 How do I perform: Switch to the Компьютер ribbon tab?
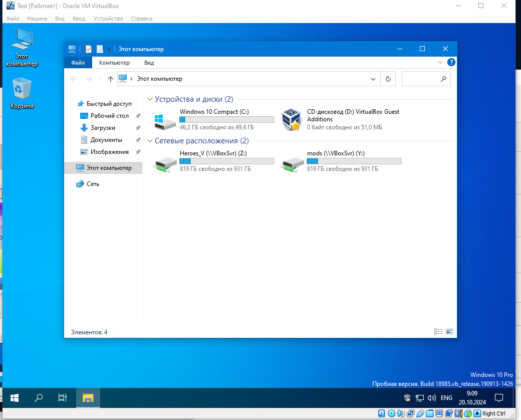coord(114,63)
